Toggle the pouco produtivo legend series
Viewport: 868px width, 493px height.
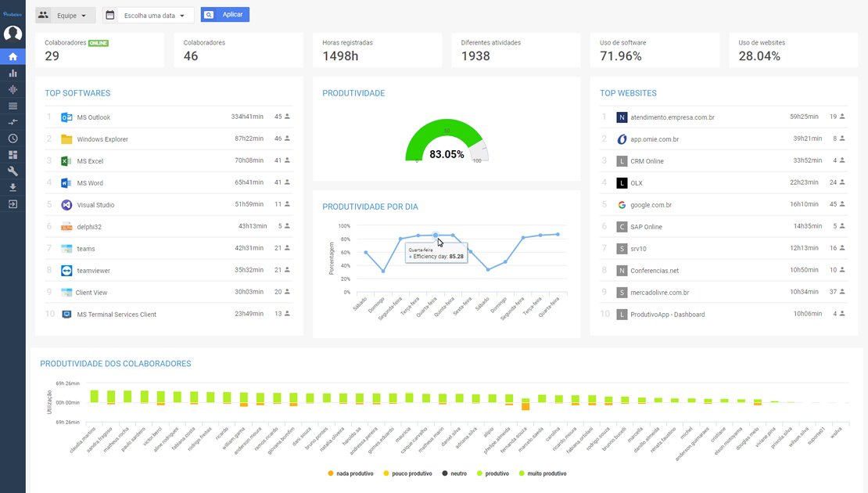click(x=407, y=473)
